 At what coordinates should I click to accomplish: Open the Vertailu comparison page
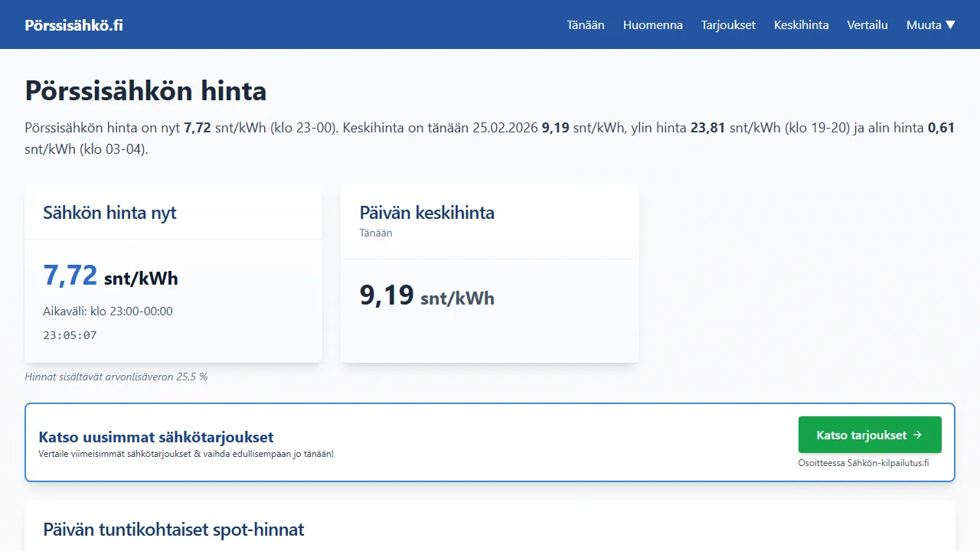[867, 24]
